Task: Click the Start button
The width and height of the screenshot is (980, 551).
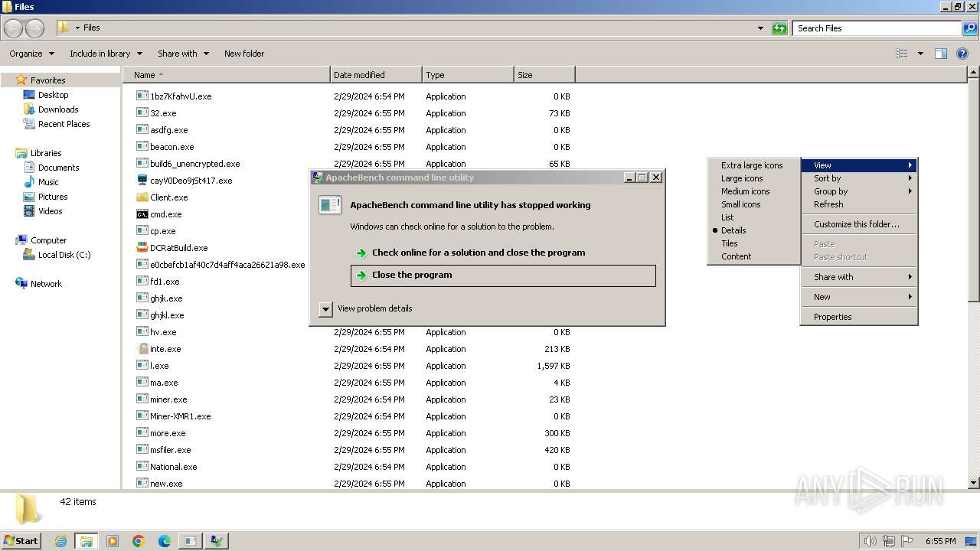Action: [21, 541]
